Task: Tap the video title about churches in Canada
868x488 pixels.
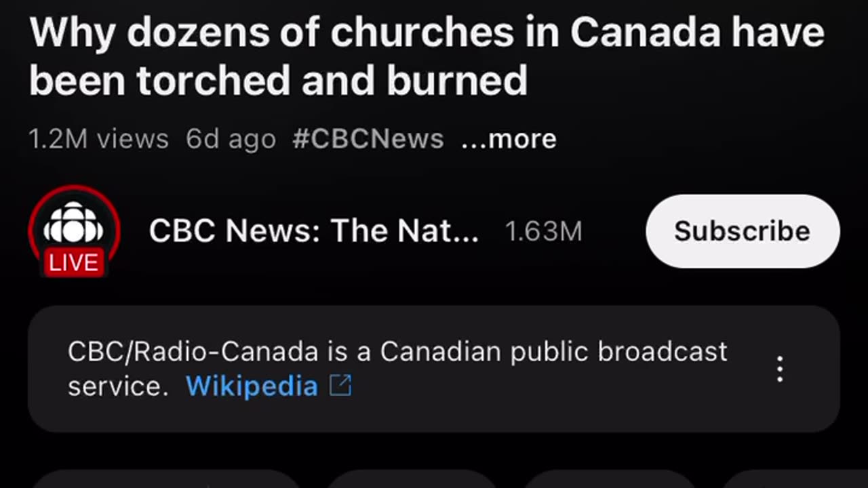Action: click(x=426, y=34)
